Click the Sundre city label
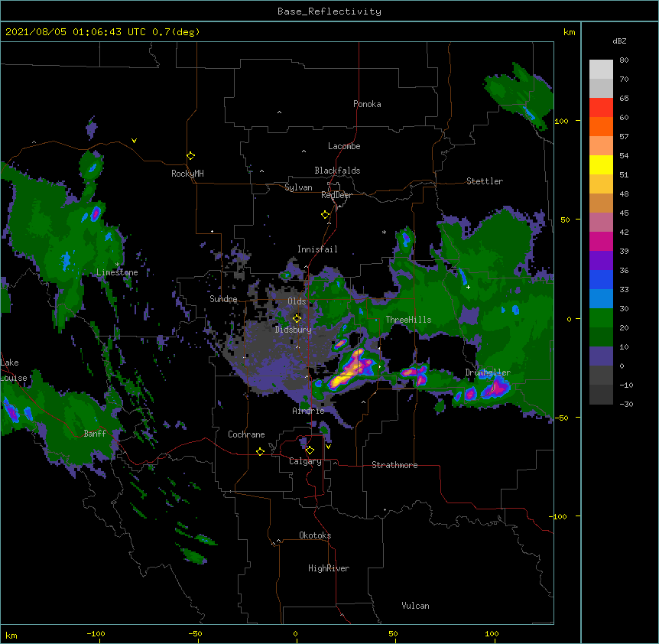The image size is (659, 644). 223,299
